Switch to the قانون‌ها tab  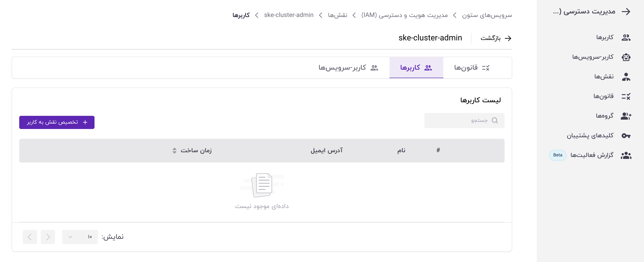click(471, 68)
